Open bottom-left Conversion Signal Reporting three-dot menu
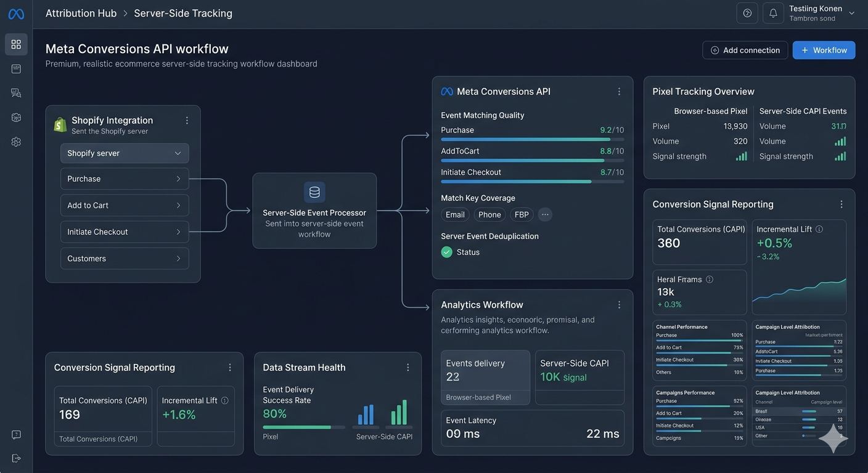 point(230,367)
